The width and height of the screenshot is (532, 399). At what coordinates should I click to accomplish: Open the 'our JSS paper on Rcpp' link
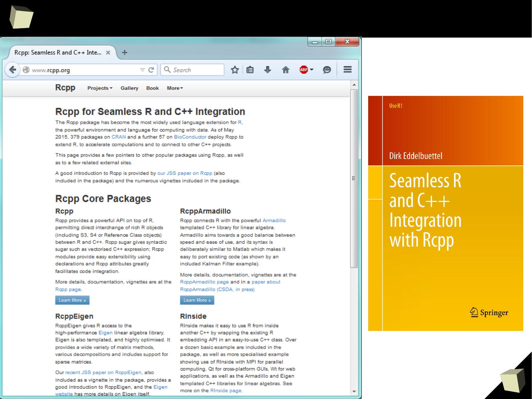(x=185, y=173)
